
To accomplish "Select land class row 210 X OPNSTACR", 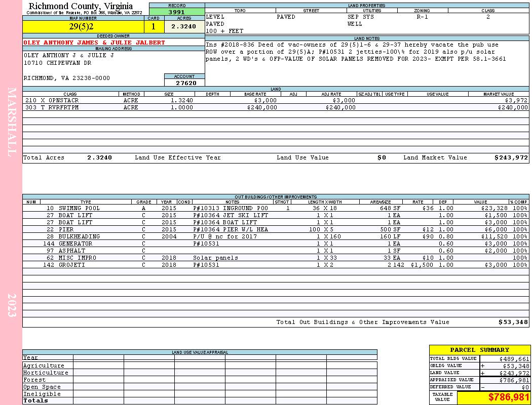I will tap(276, 100).
